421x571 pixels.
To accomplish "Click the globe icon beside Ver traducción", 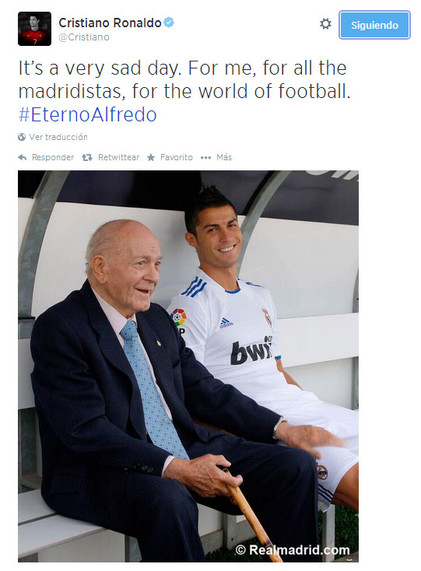I will (22, 137).
